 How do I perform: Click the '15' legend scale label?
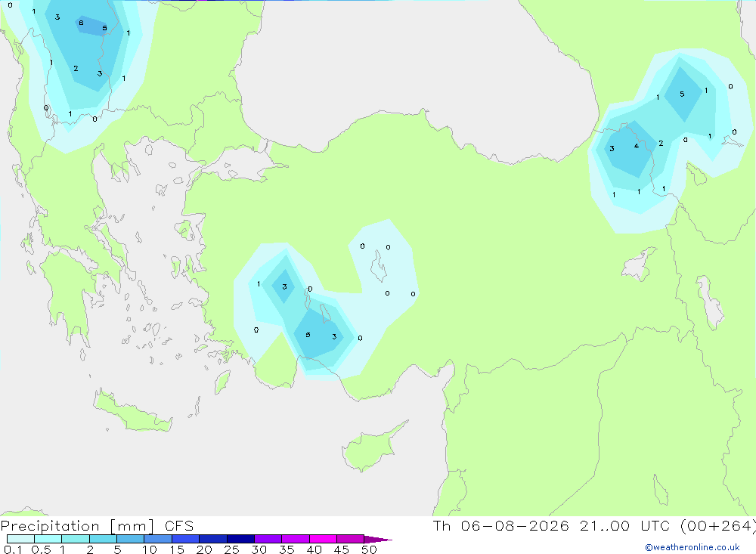[177, 549]
